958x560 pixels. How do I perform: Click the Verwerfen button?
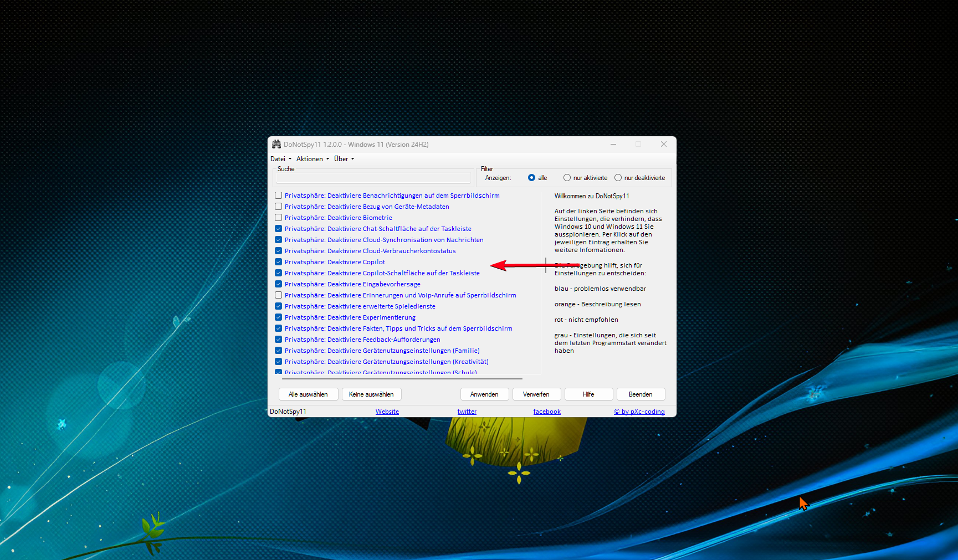click(536, 394)
